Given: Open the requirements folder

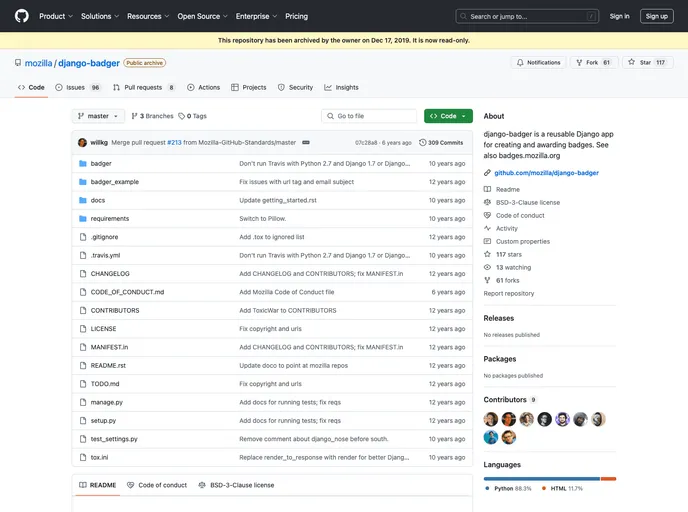Looking at the screenshot, I should pos(110,219).
